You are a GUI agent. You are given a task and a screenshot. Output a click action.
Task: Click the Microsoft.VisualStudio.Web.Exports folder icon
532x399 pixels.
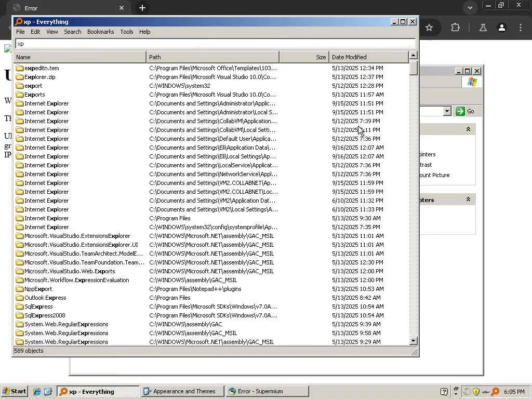[20, 271]
